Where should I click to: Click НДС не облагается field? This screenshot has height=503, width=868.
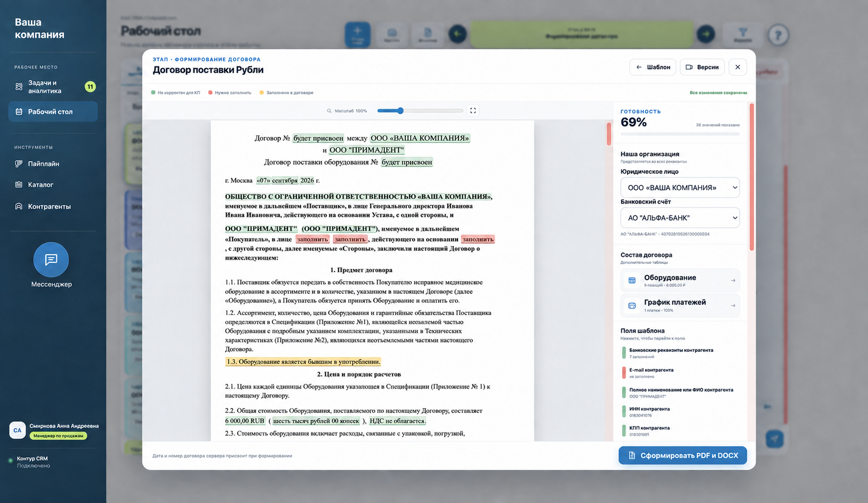(397, 421)
